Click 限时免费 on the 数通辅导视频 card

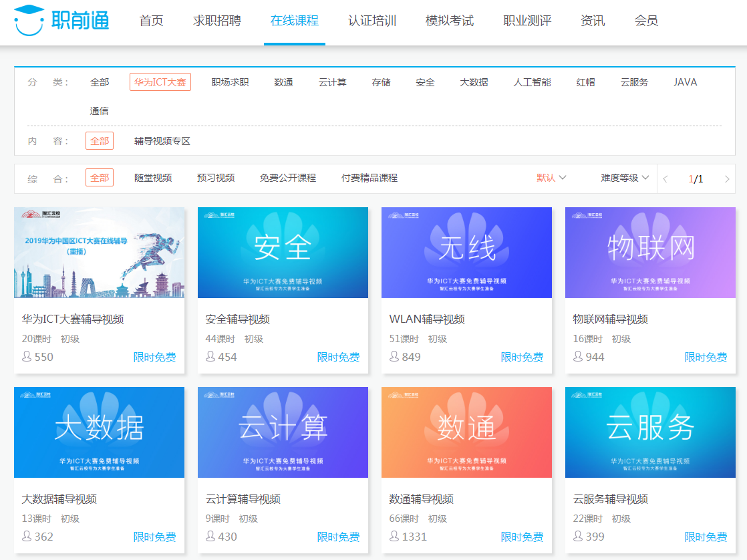522,537
